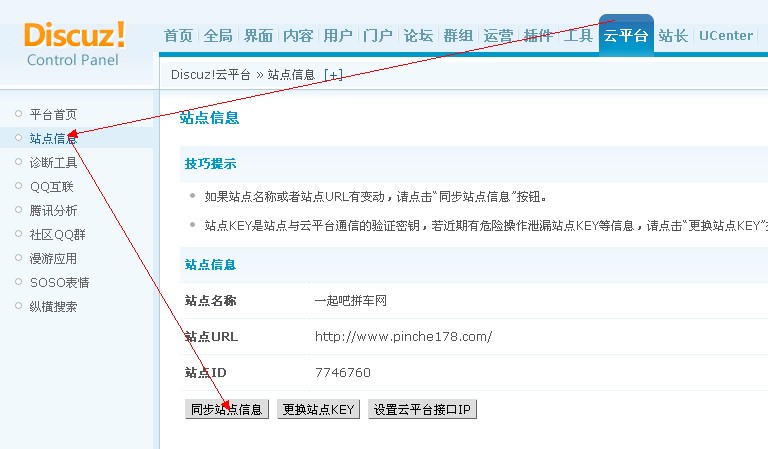Go to the 用户 menu
This screenshot has width=768, height=449.
click(x=338, y=36)
